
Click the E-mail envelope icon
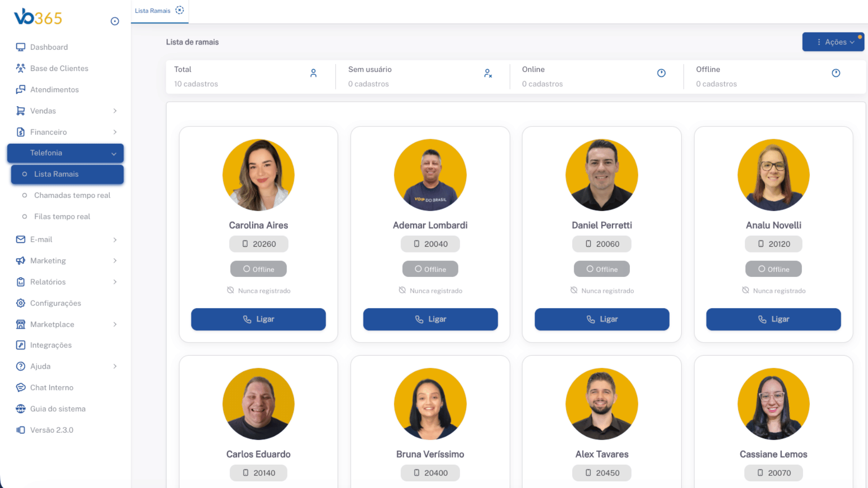pyautogui.click(x=20, y=239)
